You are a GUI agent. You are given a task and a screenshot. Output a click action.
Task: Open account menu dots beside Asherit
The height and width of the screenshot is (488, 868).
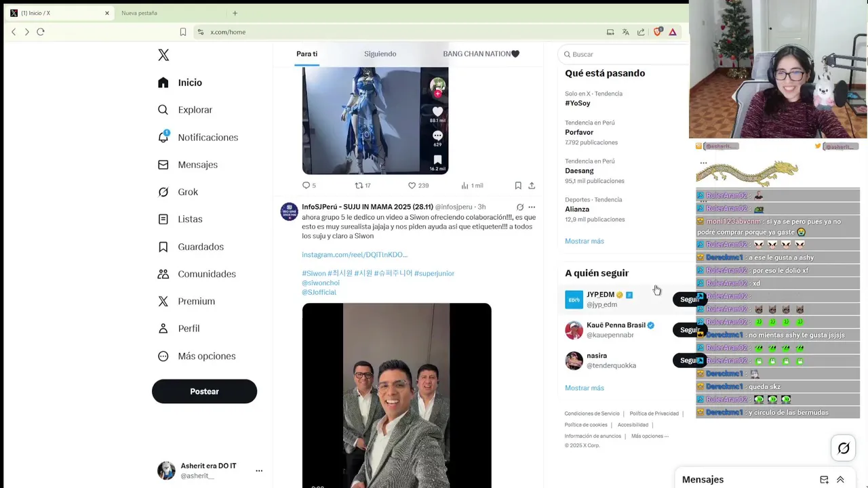tap(259, 470)
